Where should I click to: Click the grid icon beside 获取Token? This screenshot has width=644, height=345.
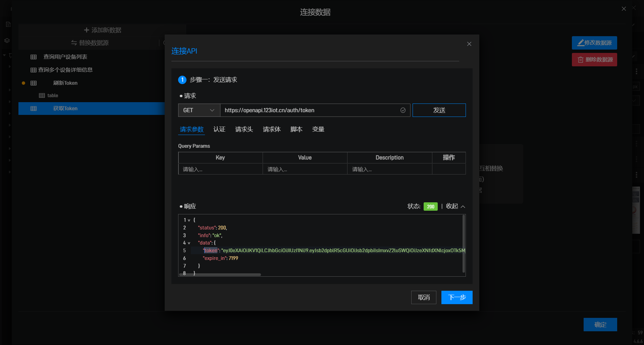pyautogui.click(x=34, y=109)
